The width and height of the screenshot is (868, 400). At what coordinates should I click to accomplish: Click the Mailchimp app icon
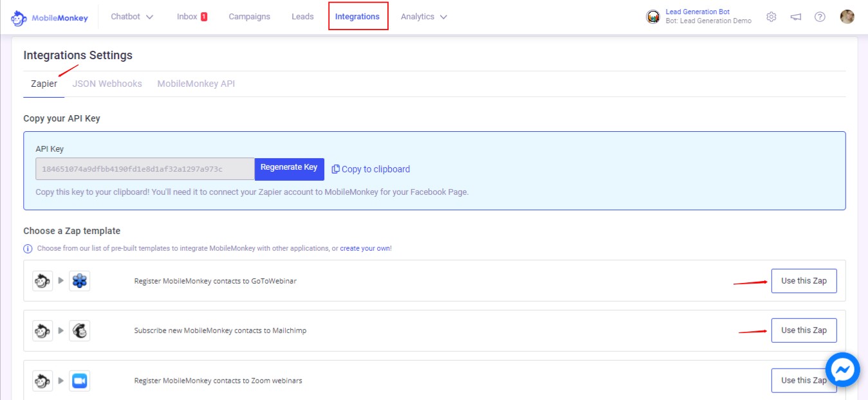click(x=79, y=331)
